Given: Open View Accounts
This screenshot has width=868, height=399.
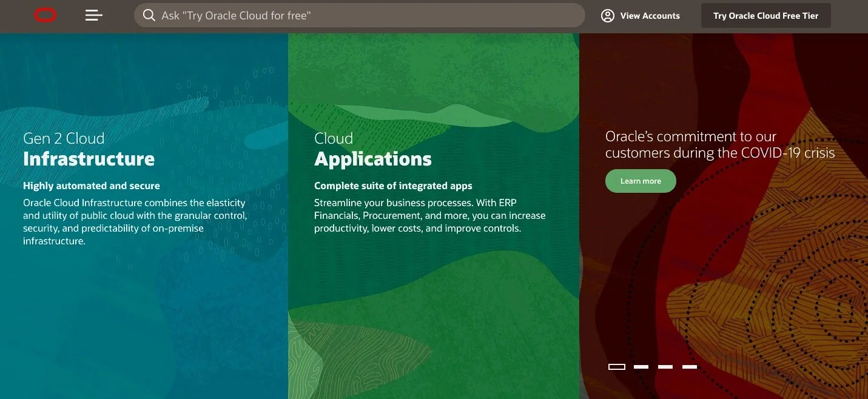Looking at the screenshot, I should 641,16.
